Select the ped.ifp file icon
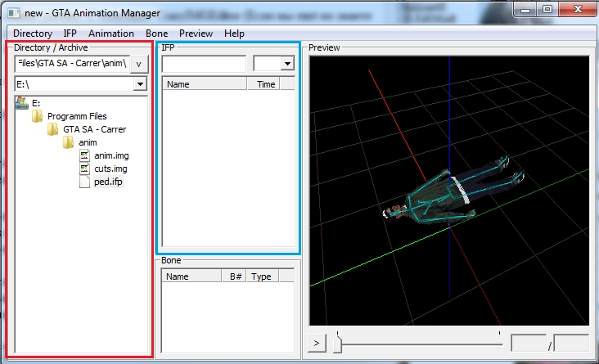 [x=85, y=182]
